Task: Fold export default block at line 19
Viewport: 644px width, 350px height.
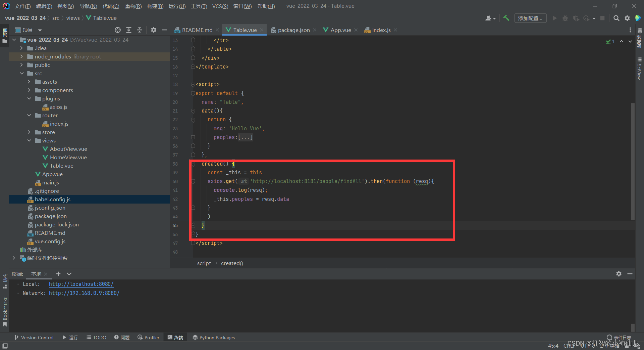Action: pyautogui.click(x=193, y=93)
